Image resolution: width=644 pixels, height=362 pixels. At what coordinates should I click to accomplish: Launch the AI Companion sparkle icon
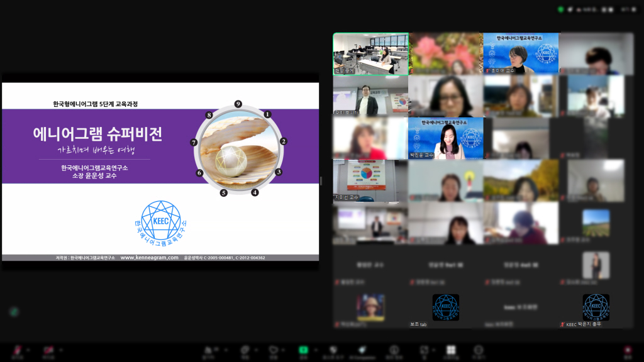click(x=362, y=350)
